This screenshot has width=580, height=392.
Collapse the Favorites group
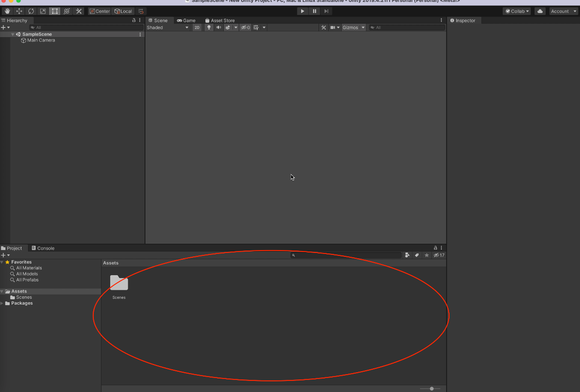tap(2, 262)
